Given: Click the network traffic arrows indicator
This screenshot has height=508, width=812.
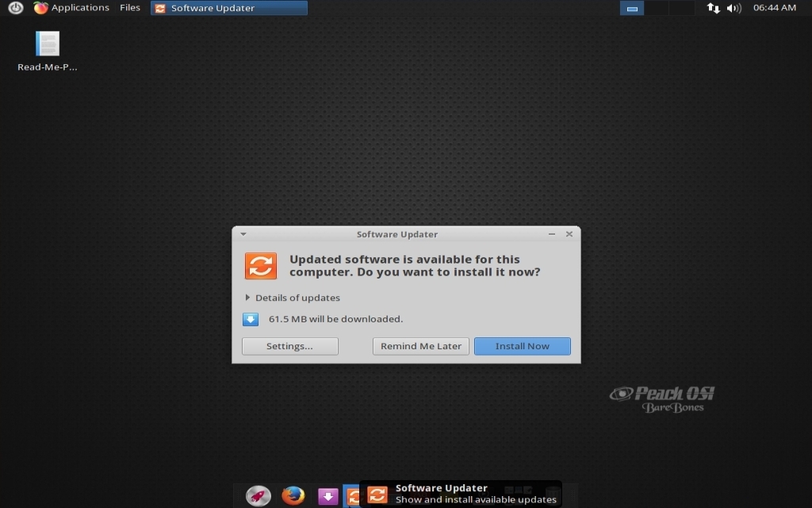Looking at the screenshot, I should point(712,8).
